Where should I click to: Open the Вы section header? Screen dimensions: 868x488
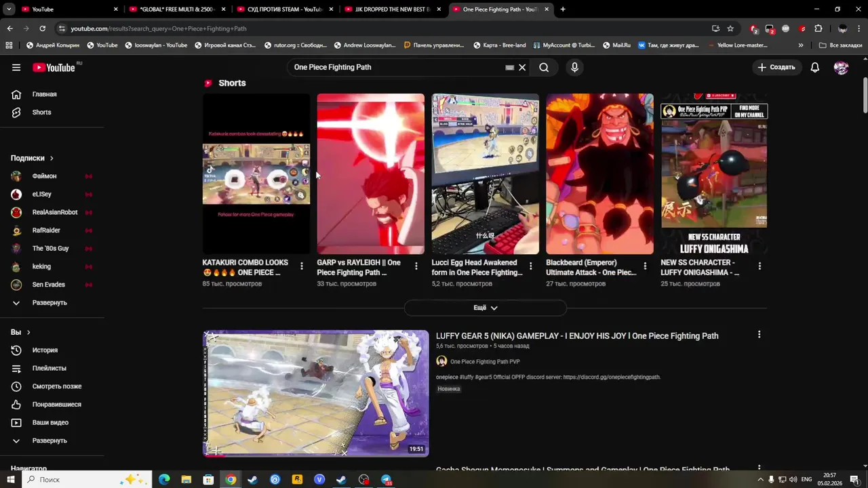[20, 332]
